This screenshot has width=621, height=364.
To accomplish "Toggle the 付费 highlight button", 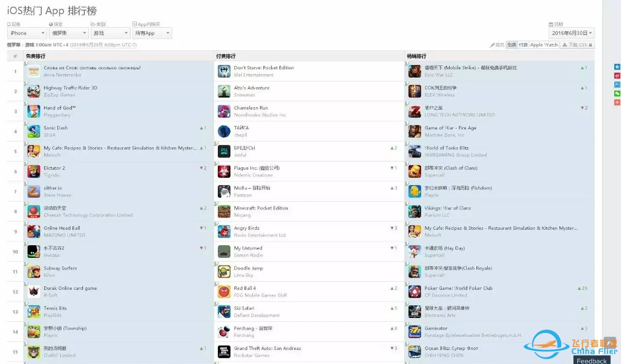I will [x=523, y=45].
